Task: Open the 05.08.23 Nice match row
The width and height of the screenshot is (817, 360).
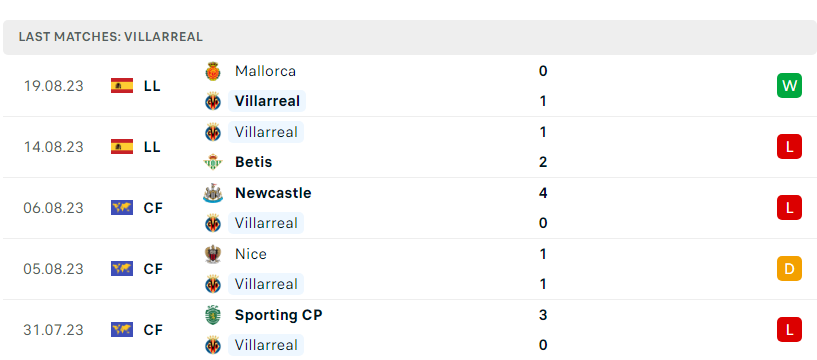Action: pos(410,269)
